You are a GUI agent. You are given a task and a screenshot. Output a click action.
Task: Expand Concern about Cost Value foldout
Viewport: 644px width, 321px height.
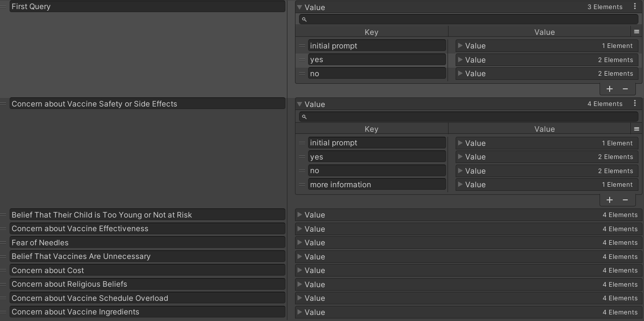pyautogui.click(x=300, y=271)
